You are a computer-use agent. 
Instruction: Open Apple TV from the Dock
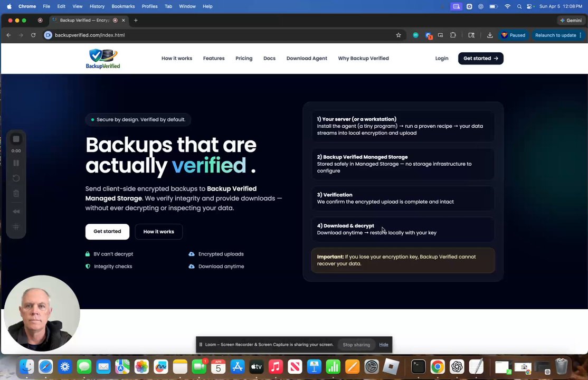point(257,367)
